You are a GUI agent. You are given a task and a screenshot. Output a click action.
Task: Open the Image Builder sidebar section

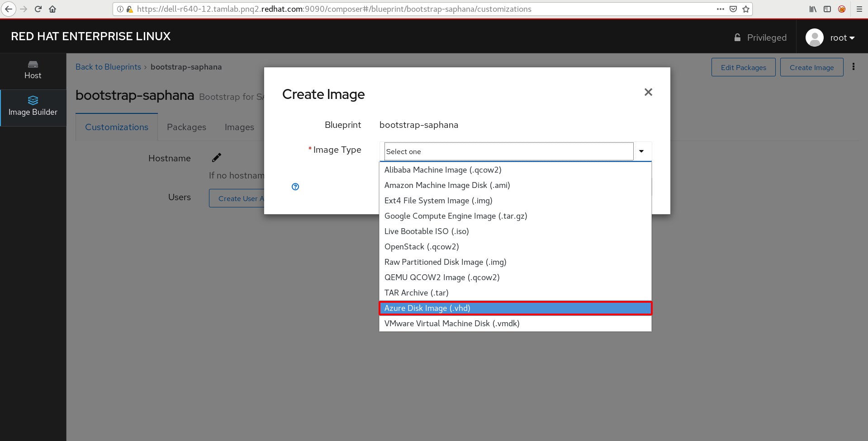(33, 107)
